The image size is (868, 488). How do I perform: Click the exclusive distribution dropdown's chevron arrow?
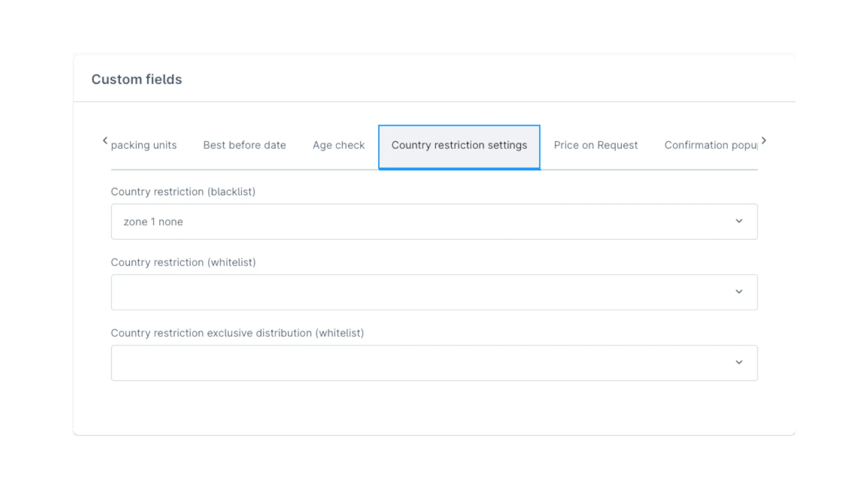(739, 362)
